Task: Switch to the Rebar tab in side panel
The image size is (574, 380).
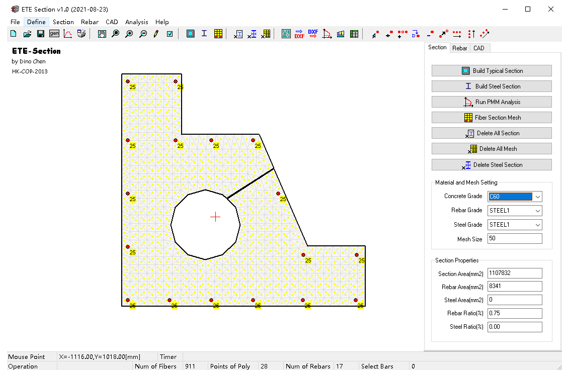Action: point(459,48)
